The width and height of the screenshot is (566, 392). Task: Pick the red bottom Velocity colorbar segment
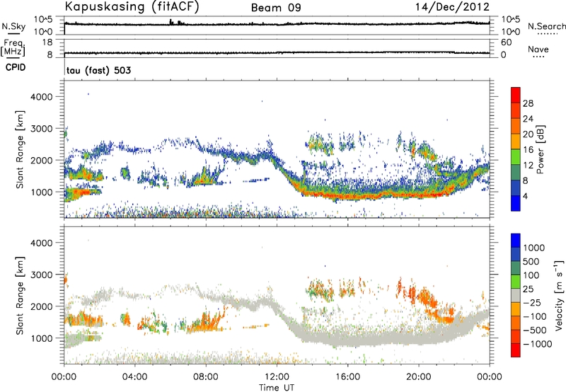(516, 350)
